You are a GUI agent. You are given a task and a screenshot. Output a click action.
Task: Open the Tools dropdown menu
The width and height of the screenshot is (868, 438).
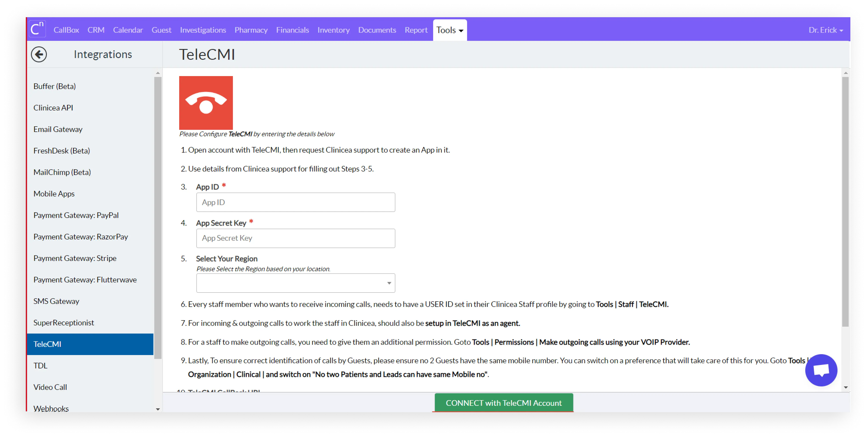pyautogui.click(x=449, y=30)
